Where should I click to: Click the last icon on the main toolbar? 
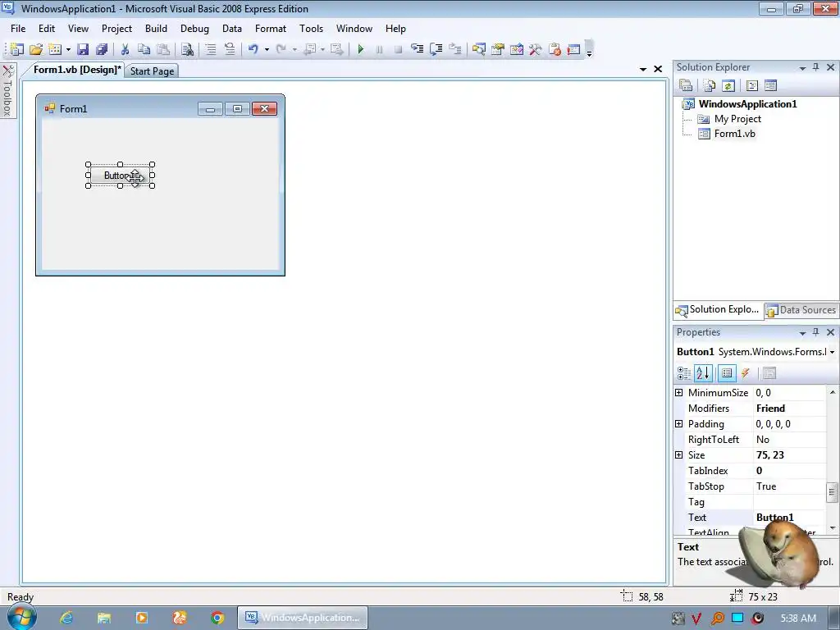[x=573, y=49]
